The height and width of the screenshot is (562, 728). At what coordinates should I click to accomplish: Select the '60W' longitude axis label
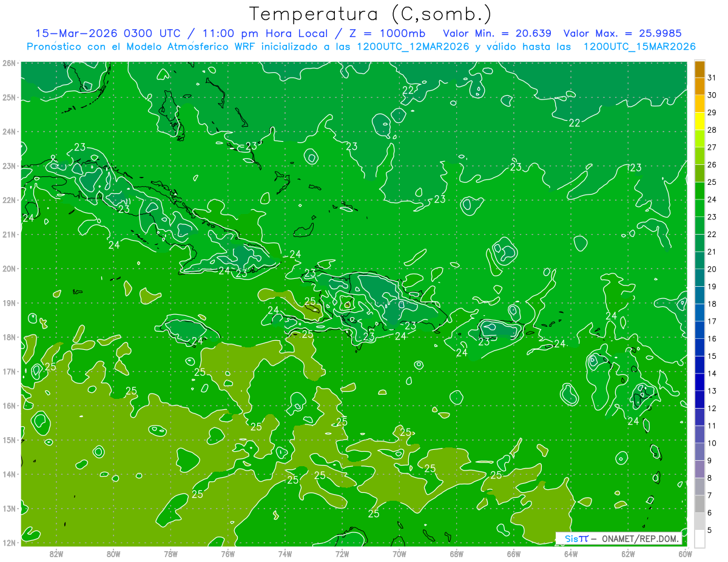pyautogui.click(x=685, y=554)
